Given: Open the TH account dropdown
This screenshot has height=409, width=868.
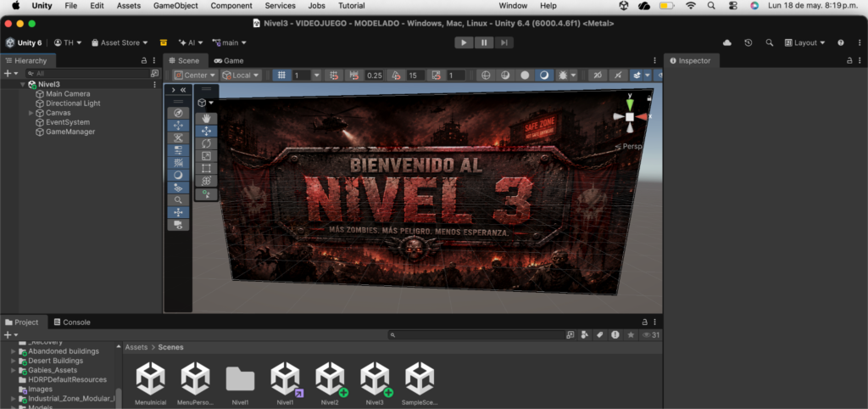Looking at the screenshot, I should (x=68, y=42).
